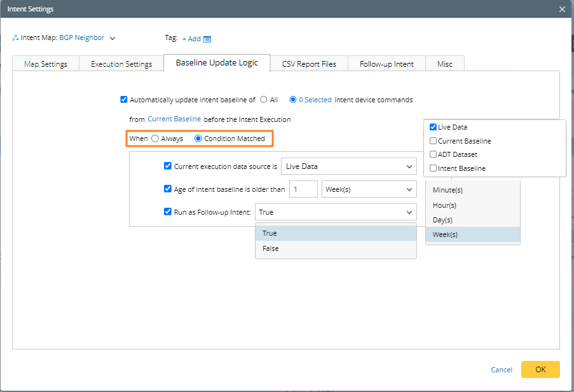The width and height of the screenshot is (574, 392).
Task: Click the tag list icon beside Add
Action: (x=207, y=39)
